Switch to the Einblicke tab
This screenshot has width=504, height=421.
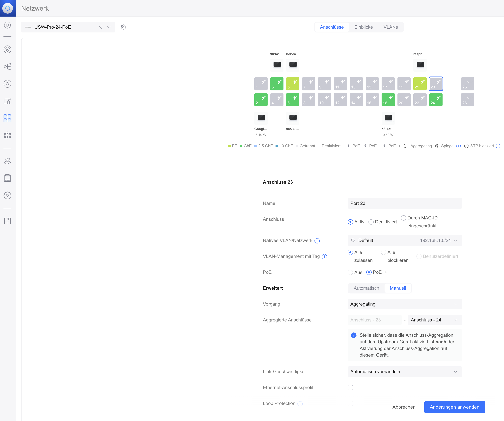pyautogui.click(x=363, y=27)
